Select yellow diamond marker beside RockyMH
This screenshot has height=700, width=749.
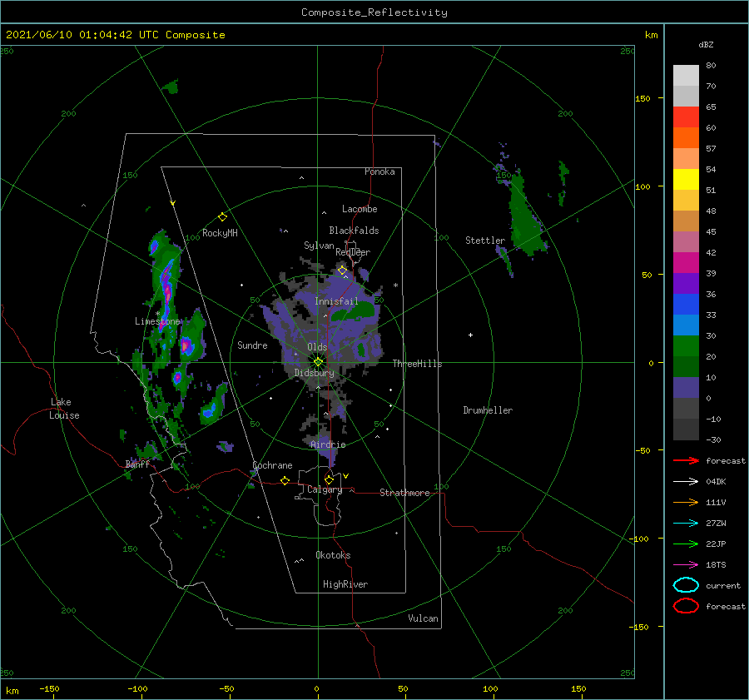[x=222, y=217]
